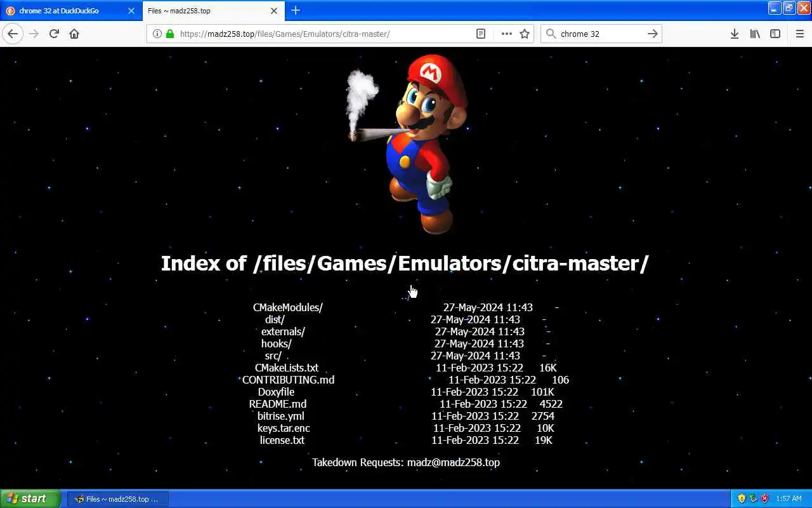Viewport: 812px width, 508px height.
Task: Click CMakeModules date 27-May-2024 11:43
Action: [488, 307]
